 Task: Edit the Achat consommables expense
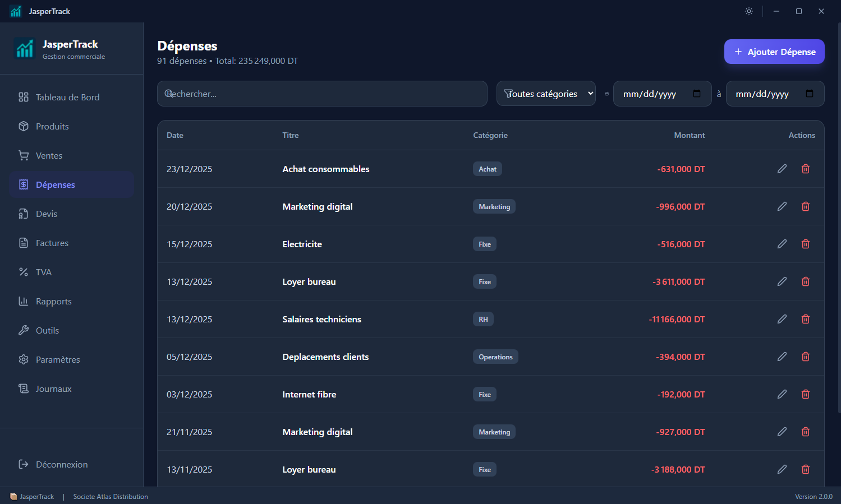(x=782, y=169)
